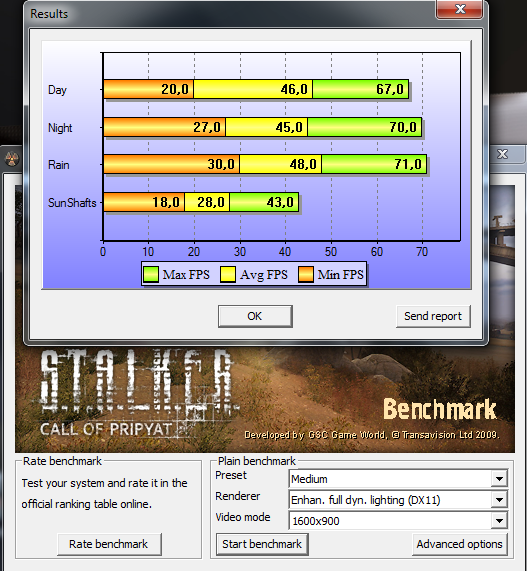Click the 'Test your system' description text
Image resolution: width=527 pixels, height=571 pixels.
pos(105,493)
